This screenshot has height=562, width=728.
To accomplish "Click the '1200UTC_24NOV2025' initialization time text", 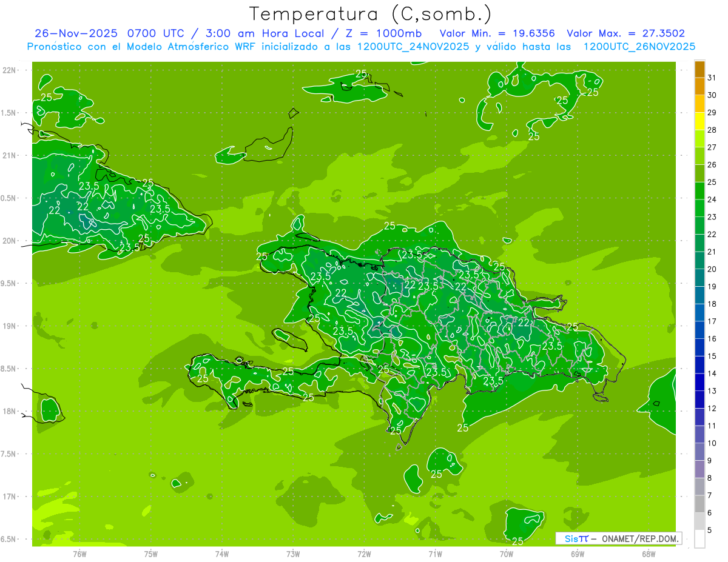I will [x=411, y=47].
